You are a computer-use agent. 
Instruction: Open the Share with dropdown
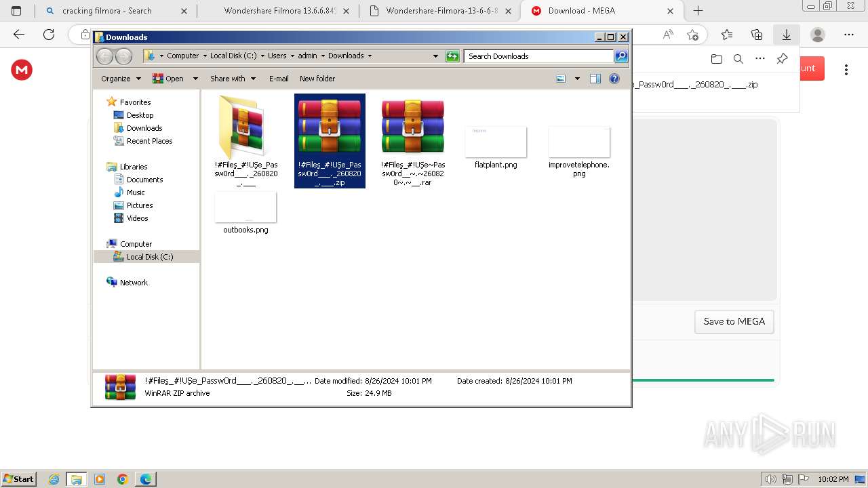pyautogui.click(x=233, y=79)
